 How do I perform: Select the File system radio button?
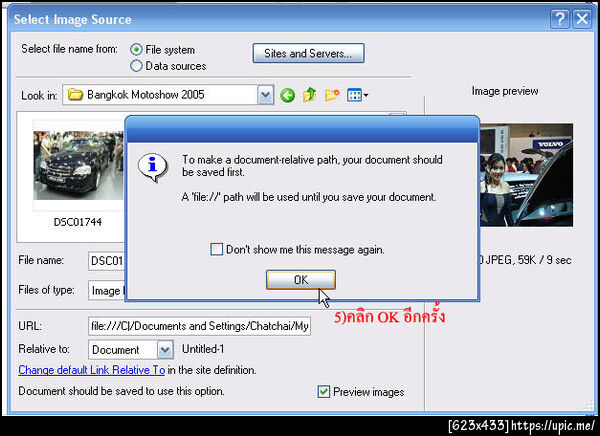[x=136, y=50]
